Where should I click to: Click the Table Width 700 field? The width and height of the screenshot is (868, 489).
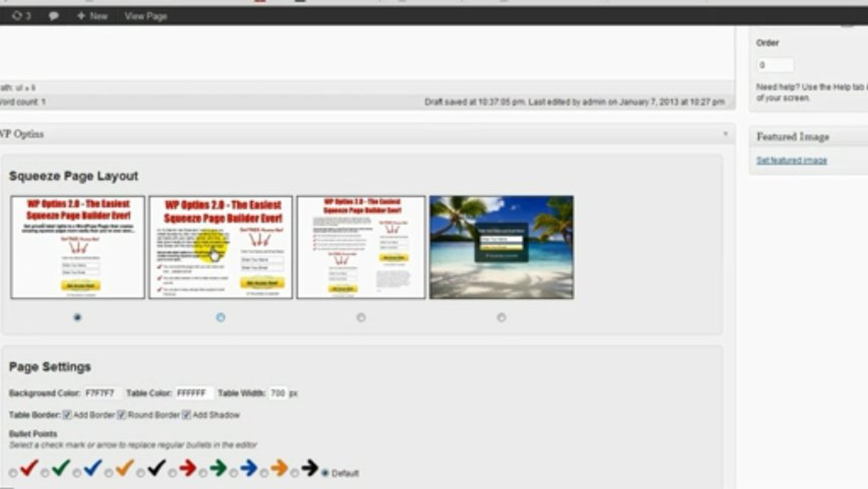tap(278, 393)
